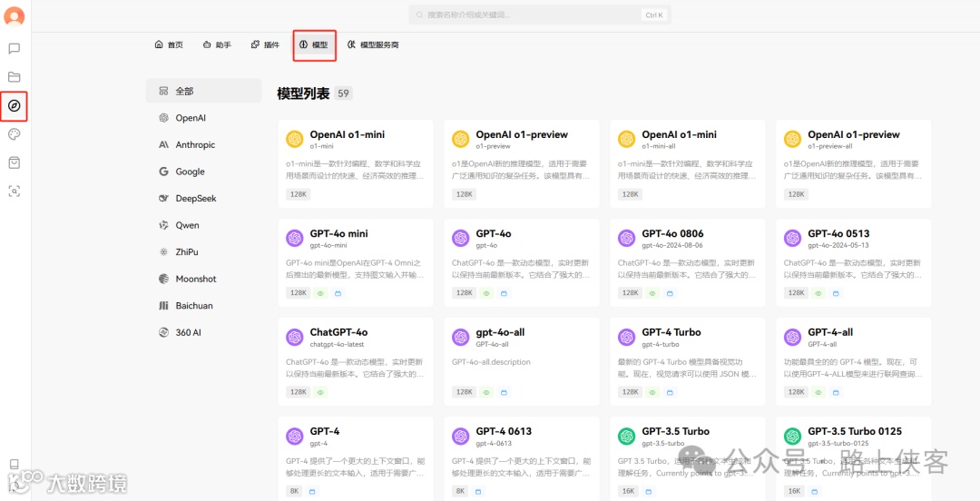This screenshot has height=501, width=980.
Task: Open the GPT-4o model card title
Action: coord(494,233)
